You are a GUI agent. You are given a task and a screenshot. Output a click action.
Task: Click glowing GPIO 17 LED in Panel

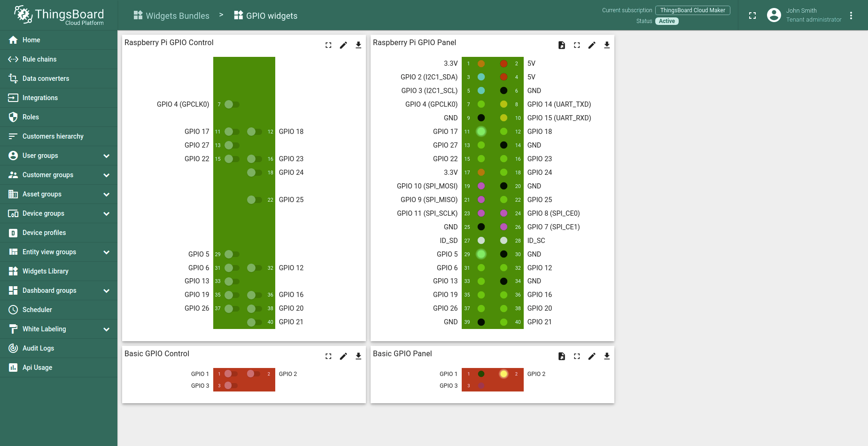[481, 132]
